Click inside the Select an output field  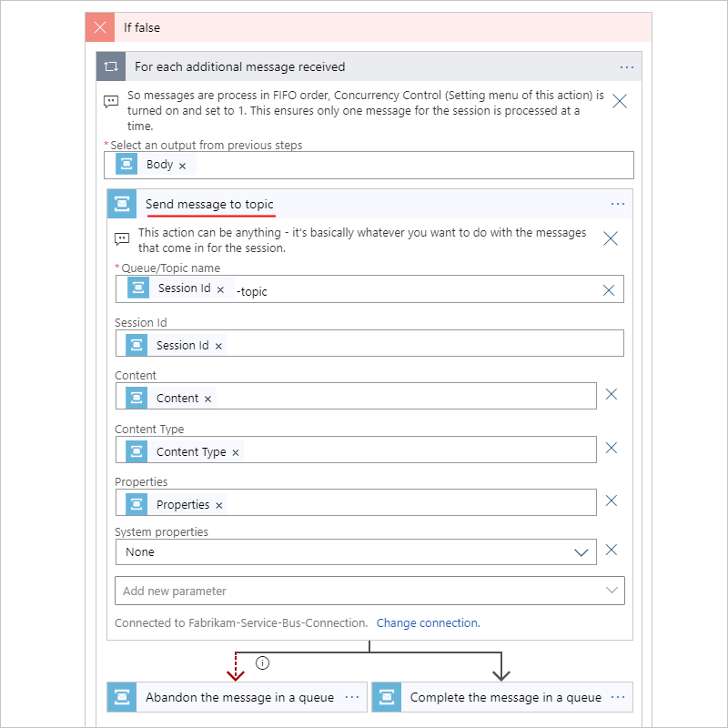[369, 165]
